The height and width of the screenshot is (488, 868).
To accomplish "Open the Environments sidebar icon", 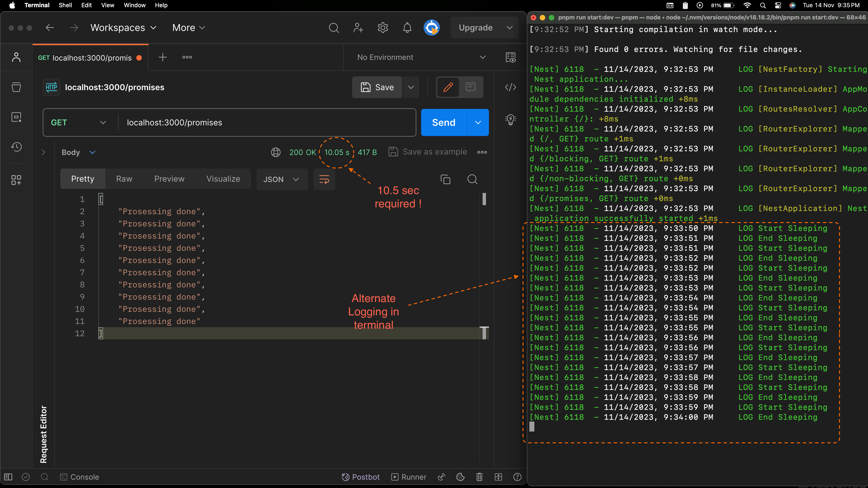I will pyautogui.click(x=16, y=117).
